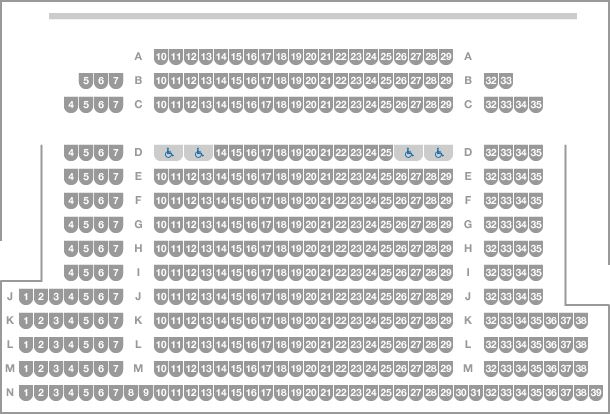The height and width of the screenshot is (414, 610).
Task: Choose seat N30
Action: pyautogui.click(x=461, y=393)
